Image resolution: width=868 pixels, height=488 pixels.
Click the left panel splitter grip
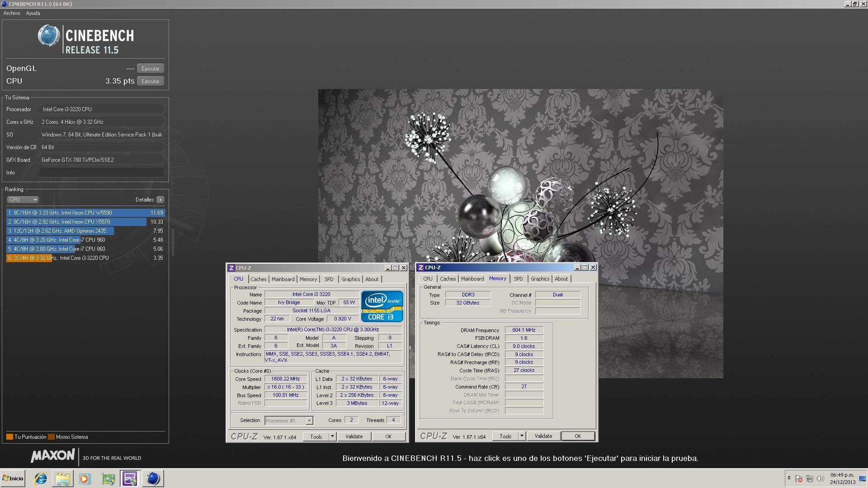coord(172,243)
